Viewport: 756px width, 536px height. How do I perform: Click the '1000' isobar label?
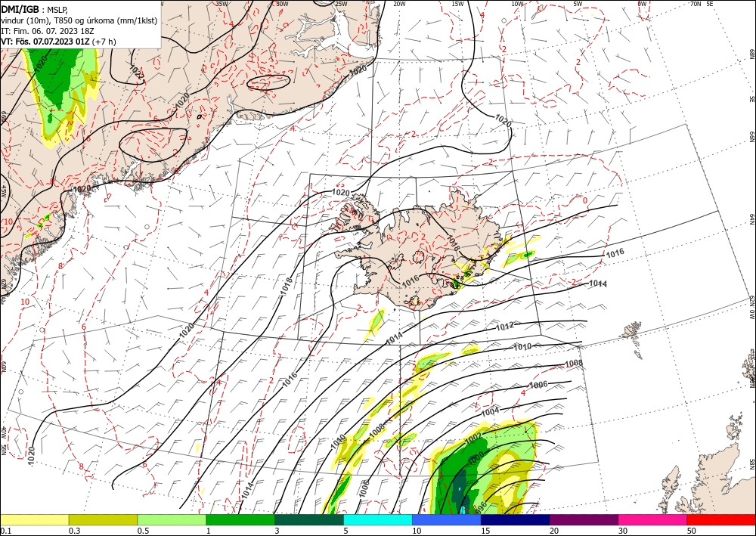click(x=476, y=458)
